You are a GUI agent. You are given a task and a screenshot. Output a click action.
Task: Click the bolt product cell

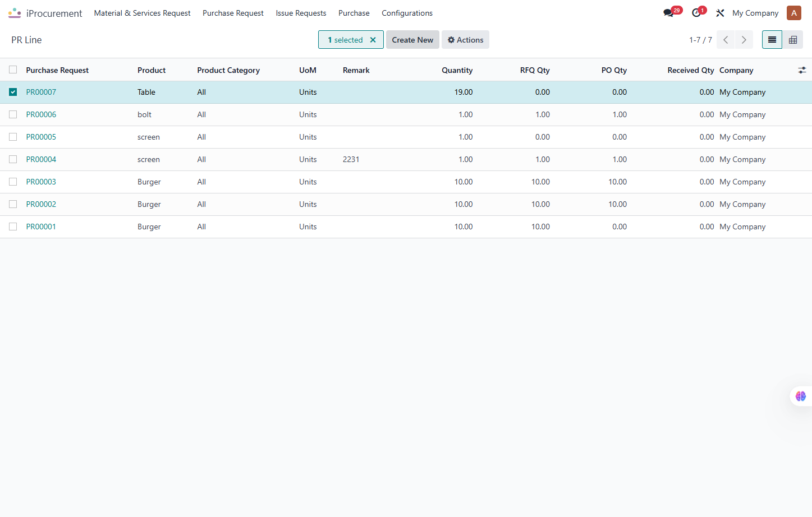[144, 114]
